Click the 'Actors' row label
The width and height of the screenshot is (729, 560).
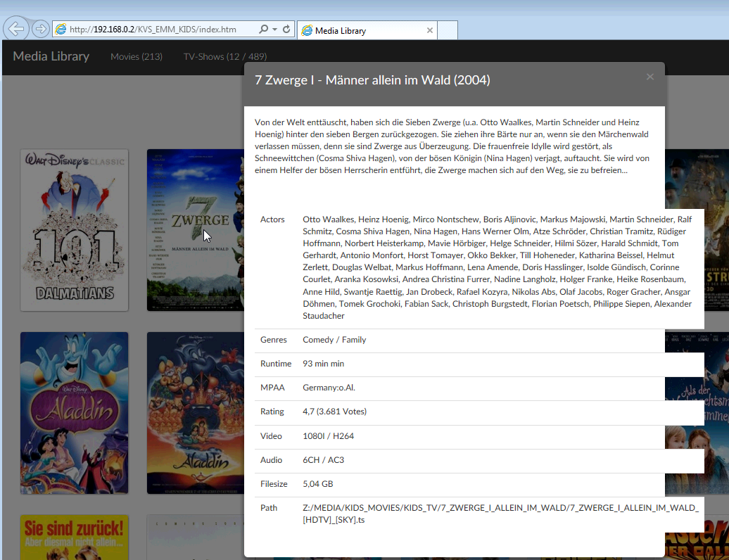[272, 219]
